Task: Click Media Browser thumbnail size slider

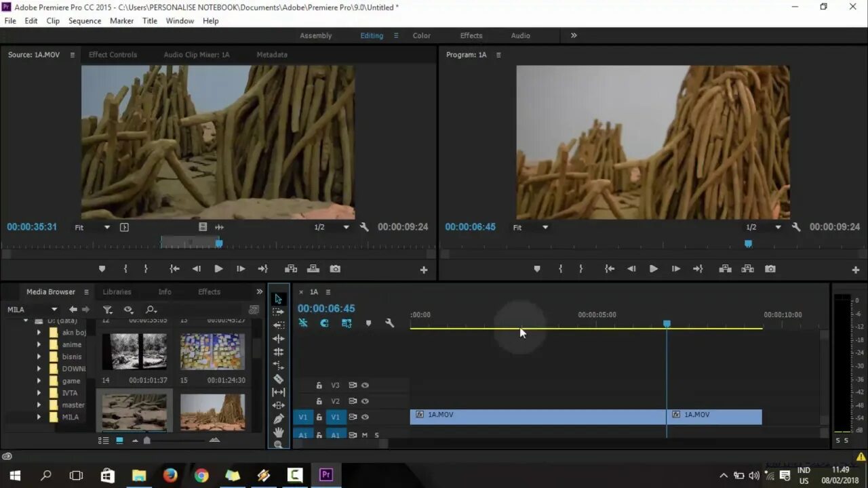Action: (146, 441)
